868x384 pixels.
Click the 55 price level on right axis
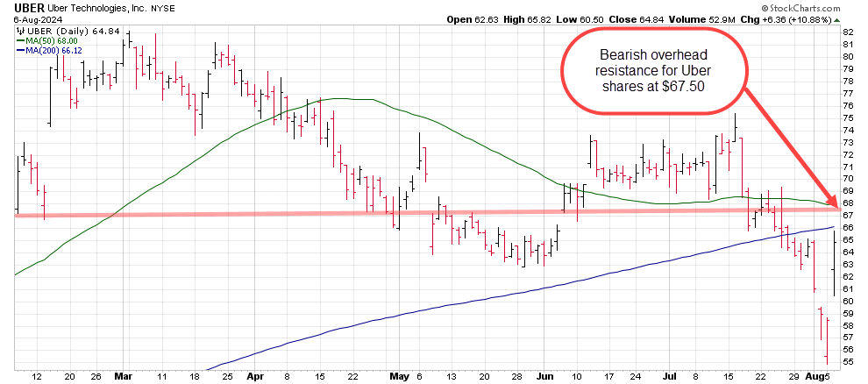pyautogui.click(x=848, y=361)
